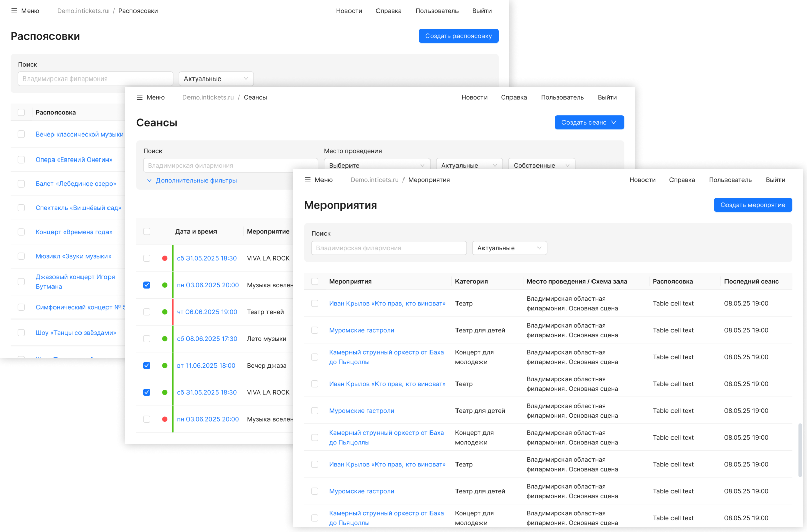Click green status dot for вт 11.06.2025 18:00
The width and height of the screenshot is (807, 532).
(x=165, y=366)
